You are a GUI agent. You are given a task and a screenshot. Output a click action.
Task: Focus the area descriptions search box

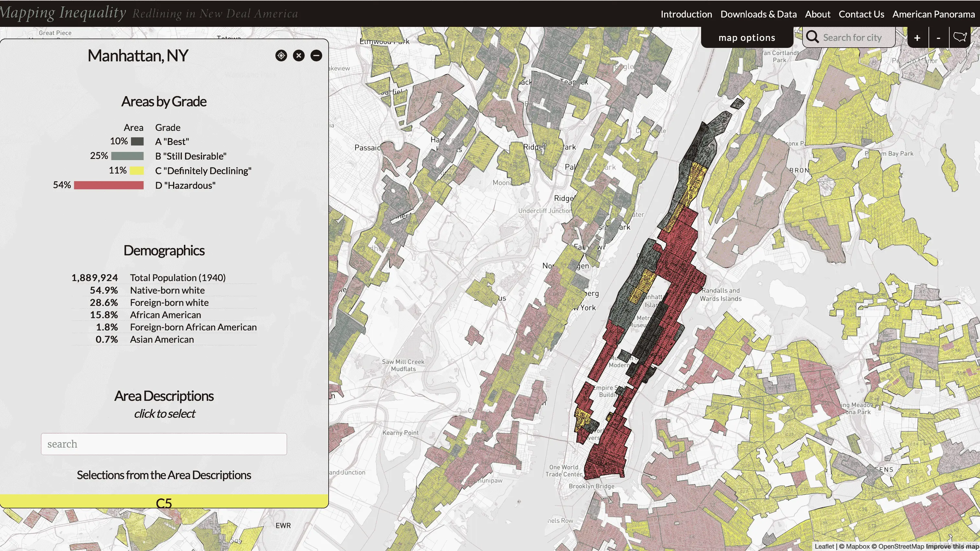(164, 444)
